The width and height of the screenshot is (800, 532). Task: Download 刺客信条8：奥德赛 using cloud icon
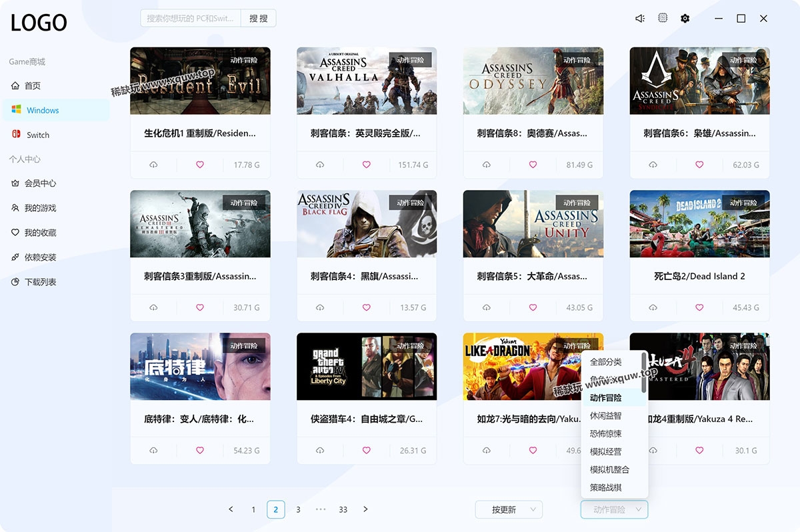click(487, 165)
